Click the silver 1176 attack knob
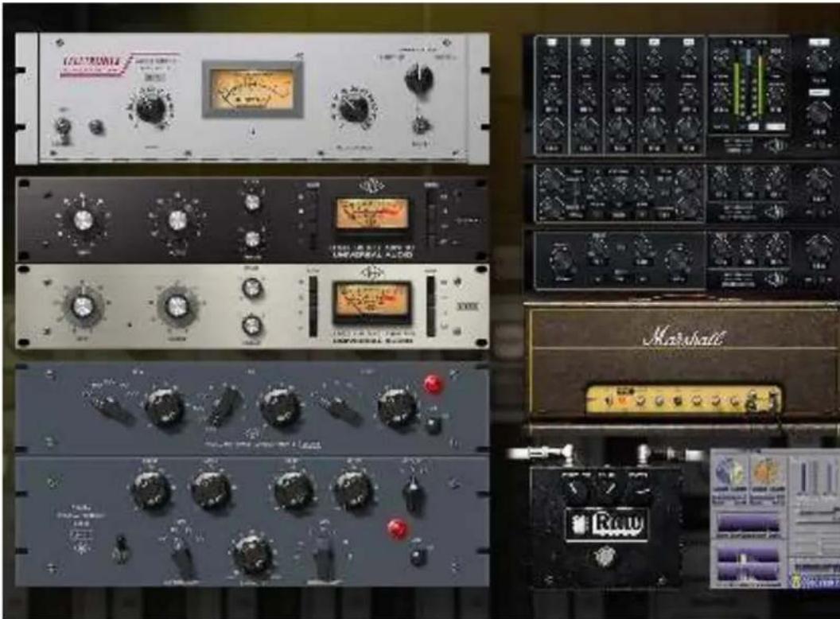This screenshot has width=840, height=619. pos(252,288)
